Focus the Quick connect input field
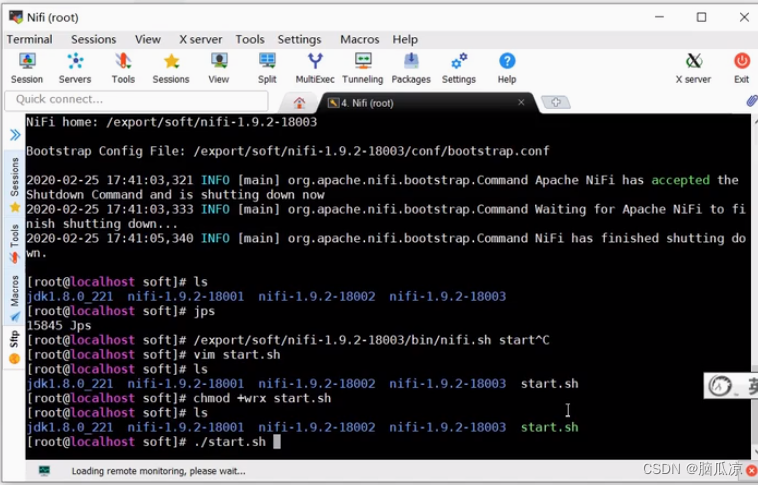 [x=136, y=100]
